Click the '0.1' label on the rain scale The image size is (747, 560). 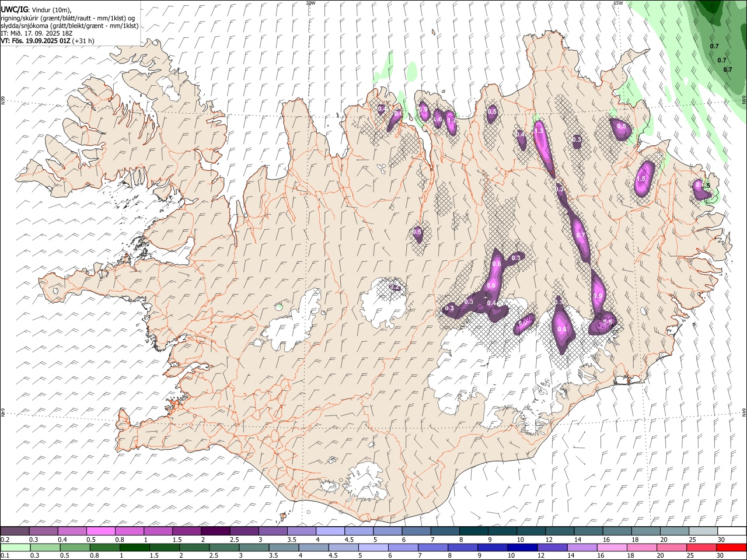tap(6, 556)
